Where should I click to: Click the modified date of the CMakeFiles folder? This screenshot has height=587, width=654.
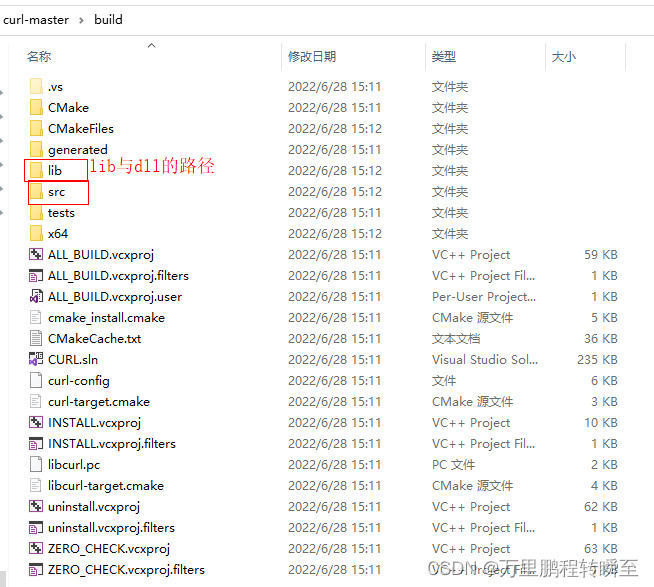coord(335,128)
